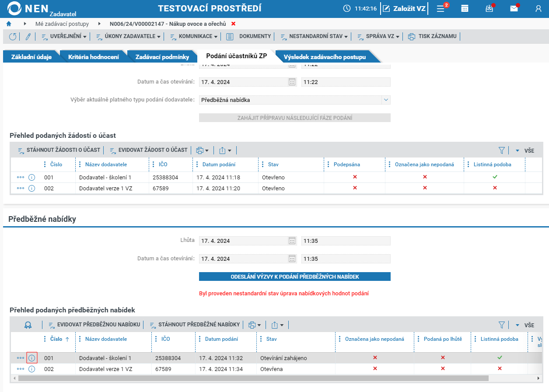Switch to the Kritéria hodnocení tab
The image size is (549, 392).
(94, 57)
